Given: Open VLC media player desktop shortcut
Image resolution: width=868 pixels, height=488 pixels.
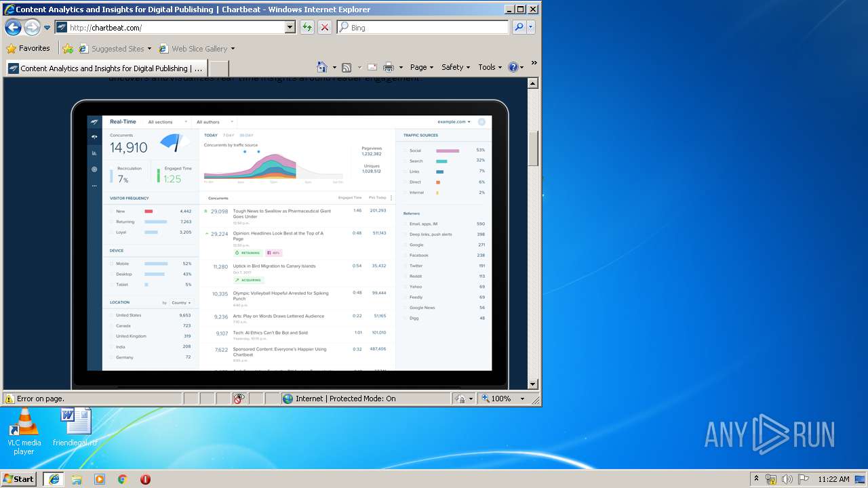Looking at the screenshot, I should [x=24, y=432].
